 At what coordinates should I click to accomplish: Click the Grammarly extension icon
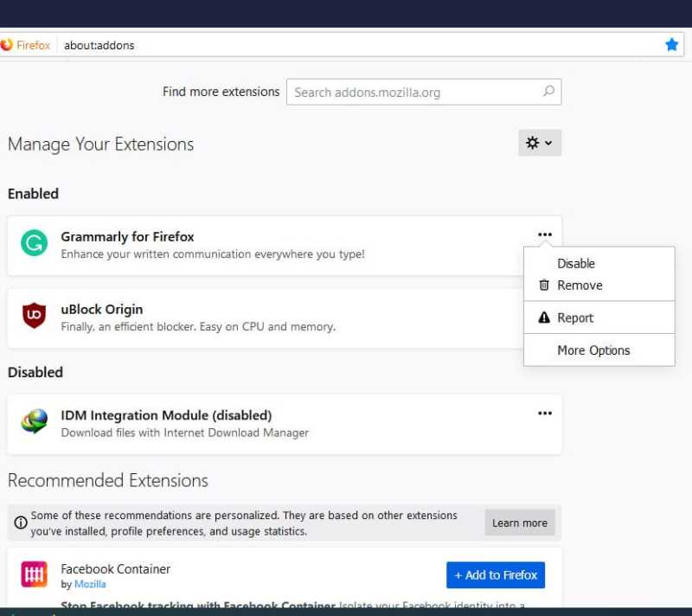point(33,243)
